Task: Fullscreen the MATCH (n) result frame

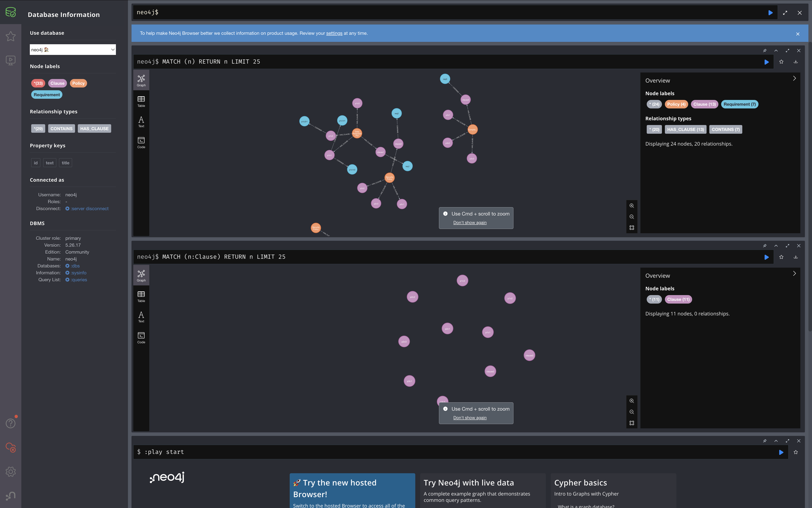Action: coord(788,51)
